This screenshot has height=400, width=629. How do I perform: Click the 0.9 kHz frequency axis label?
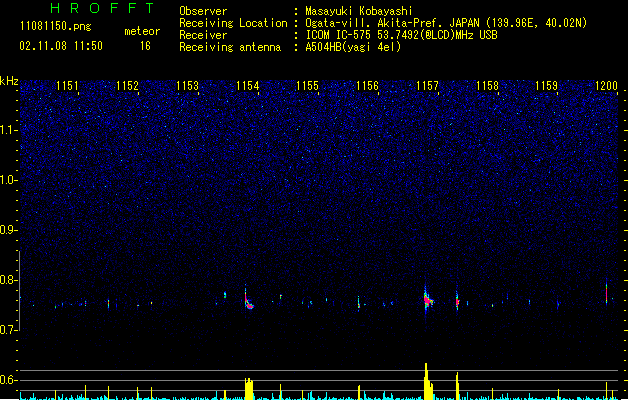[x=9, y=230]
